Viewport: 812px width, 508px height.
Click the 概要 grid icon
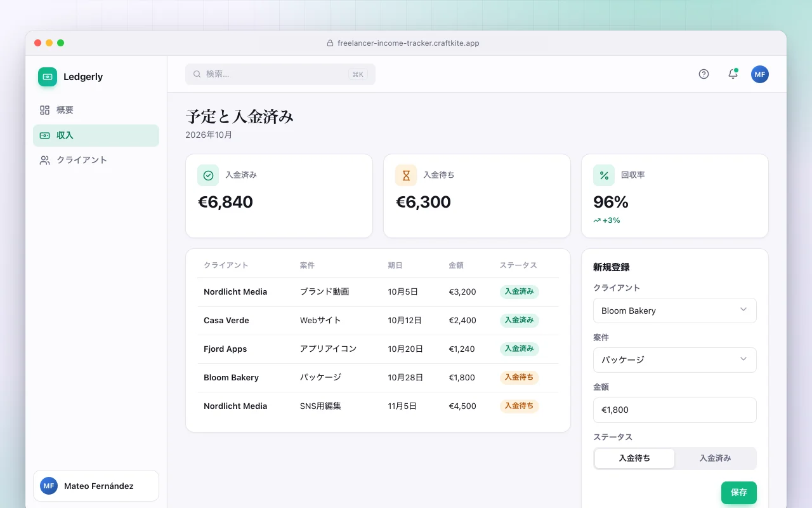click(x=44, y=110)
